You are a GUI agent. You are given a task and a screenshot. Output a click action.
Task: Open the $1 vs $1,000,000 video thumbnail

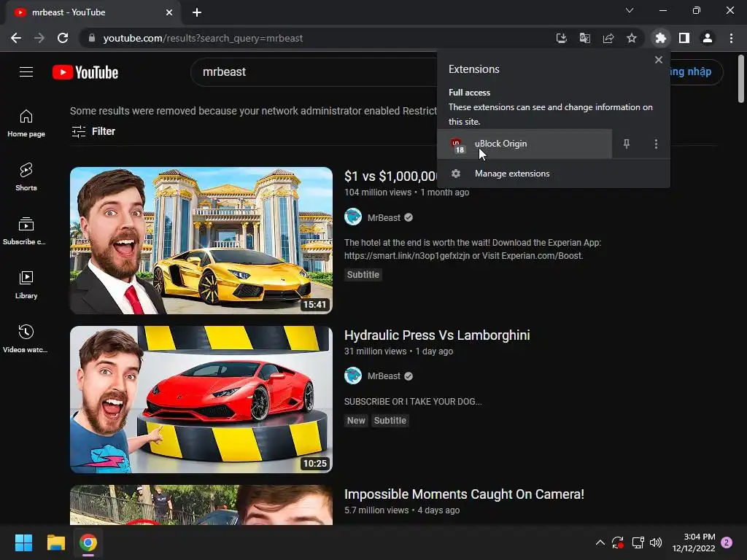point(201,241)
